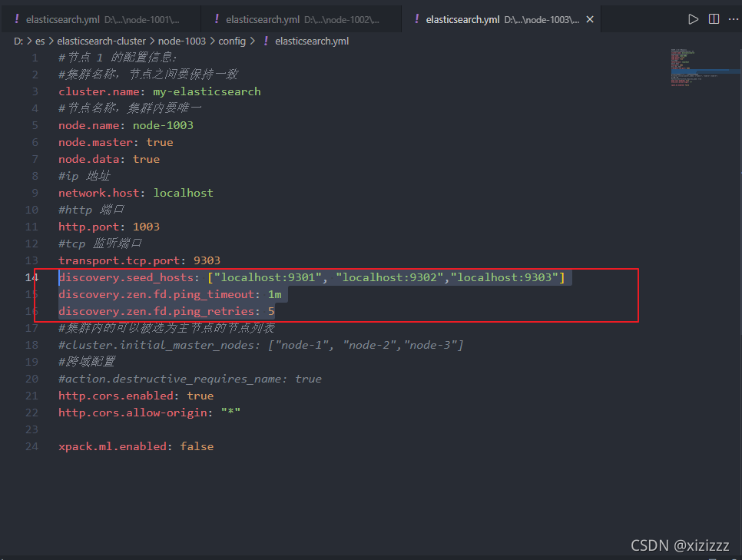This screenshot has height=560, width=742.
Task: Click the 1m timeout value
Action: click(x=274, y=294)
